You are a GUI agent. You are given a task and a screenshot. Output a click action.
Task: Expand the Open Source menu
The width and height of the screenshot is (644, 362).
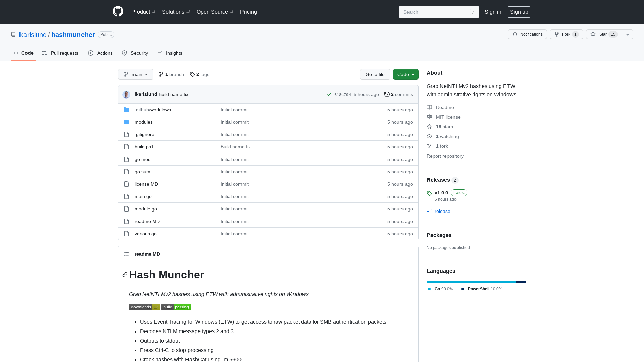pos(215,12)
